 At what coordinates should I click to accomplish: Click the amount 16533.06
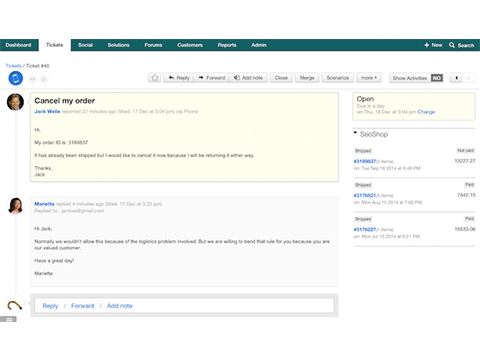(465, 229)
